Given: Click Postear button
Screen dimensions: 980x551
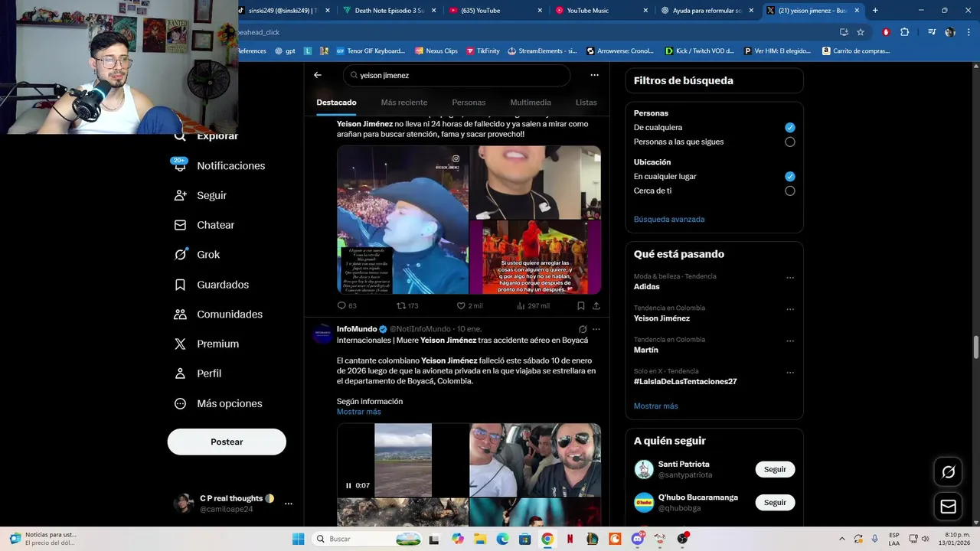Looking at the screenshot, I should tap(227, 442).
